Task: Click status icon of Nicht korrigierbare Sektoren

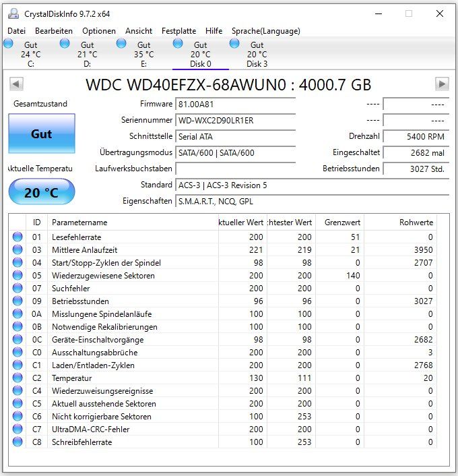Action: point(18,416)
